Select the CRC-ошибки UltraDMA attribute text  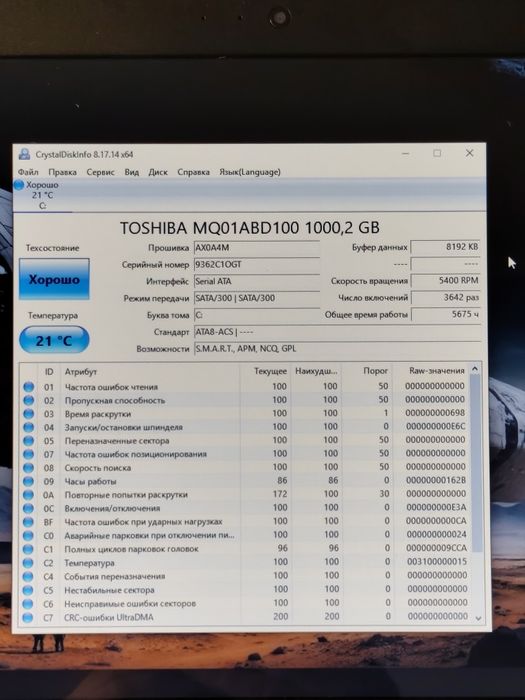pyautogui.click(x=108, y=617)
